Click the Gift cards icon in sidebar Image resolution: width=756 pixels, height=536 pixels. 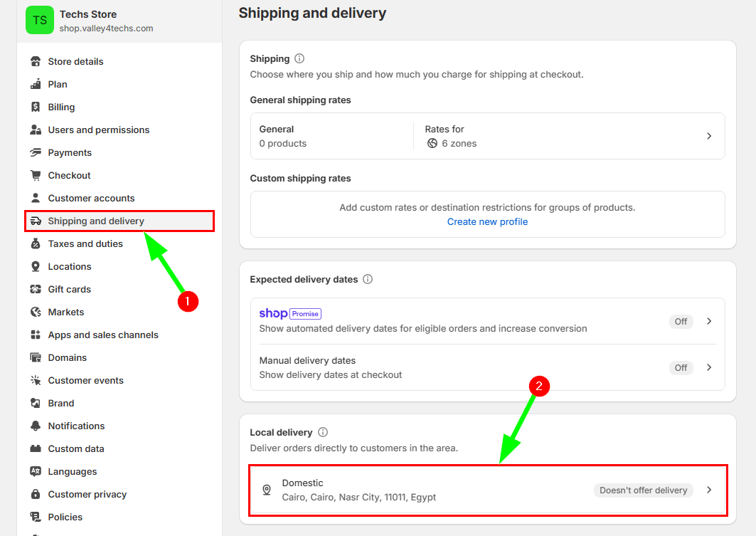click(x=36, y=290)
